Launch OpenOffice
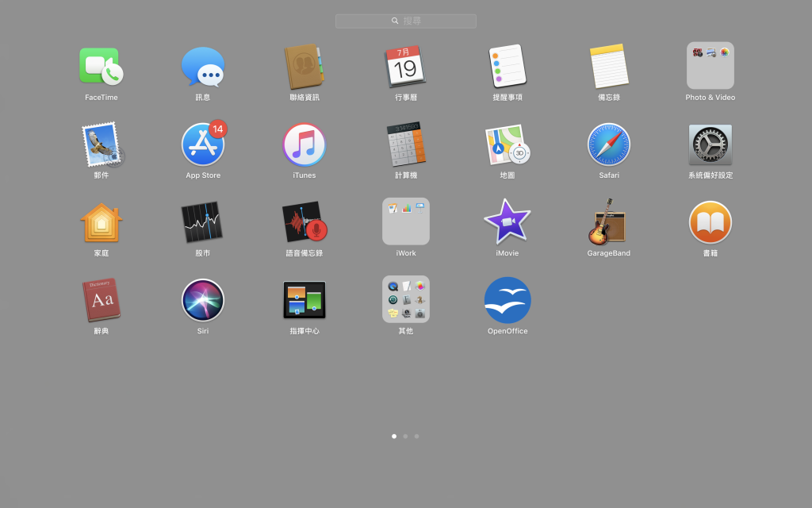Viewport: 812px width, 508px height. [x=507, y=300]
